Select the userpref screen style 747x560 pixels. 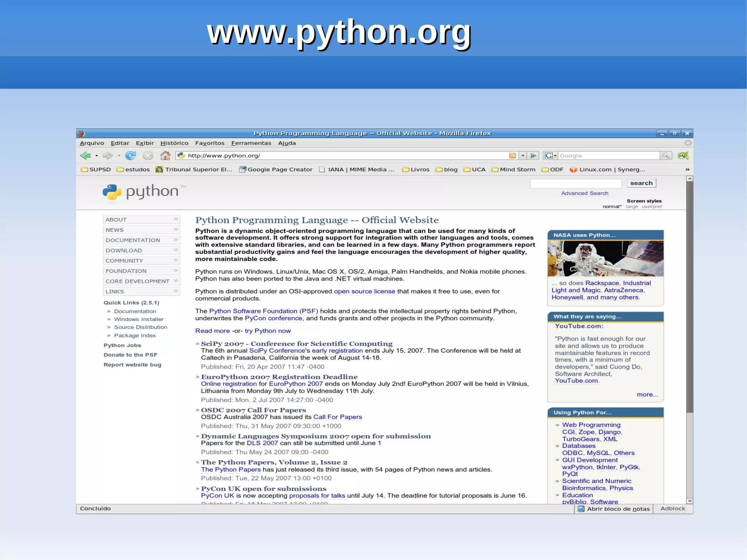[652, 207]
